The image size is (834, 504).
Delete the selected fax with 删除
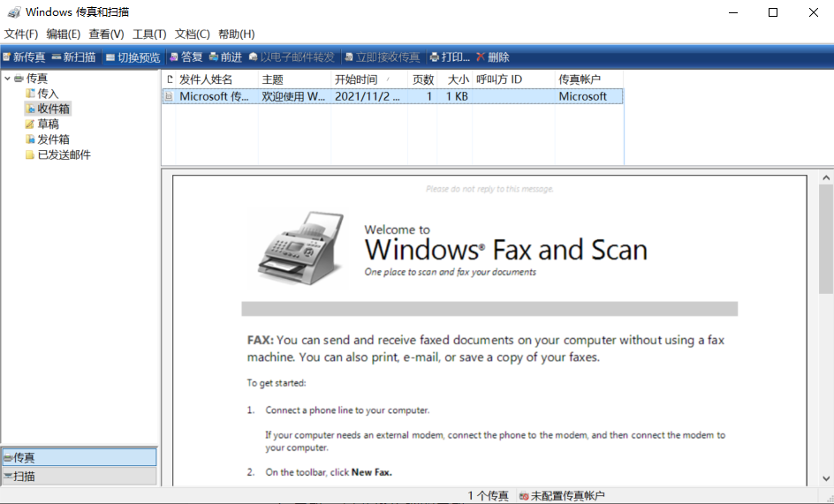pyautogui.click(x=493, y=56)
